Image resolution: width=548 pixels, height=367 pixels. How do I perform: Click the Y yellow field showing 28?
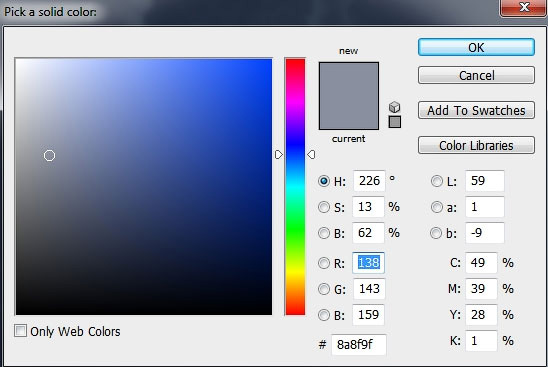[481, 315]
